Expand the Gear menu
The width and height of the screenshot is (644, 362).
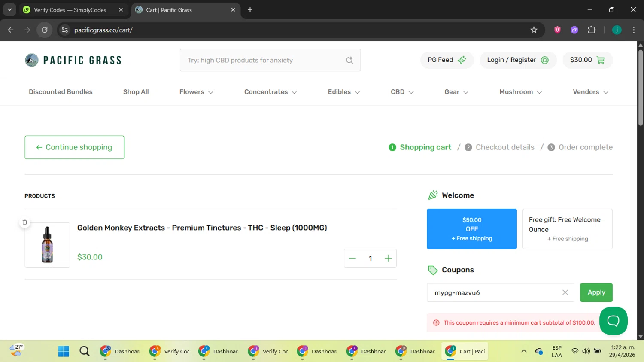pyautogui.click(x=456, y=92)
